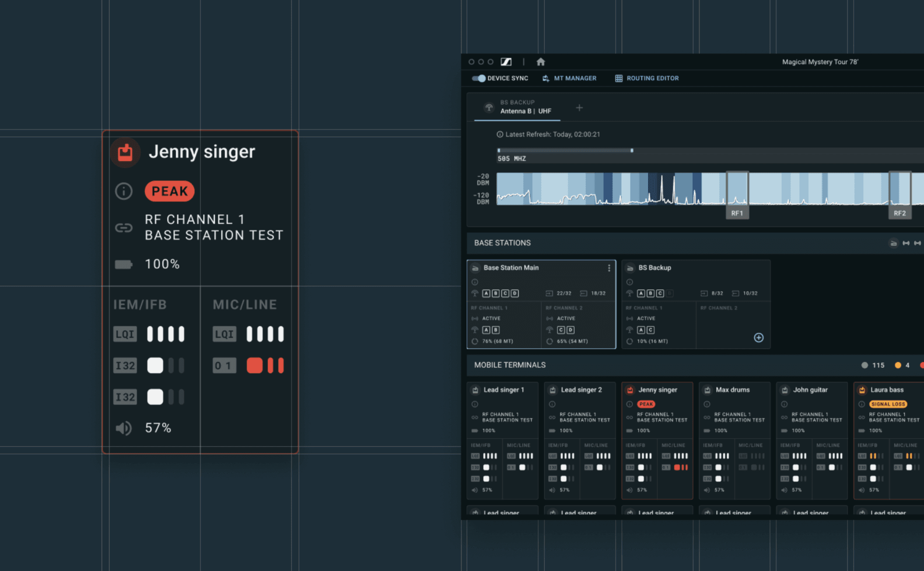
Task: Click the info icon on enlarged Jenny singer card
Action: click(124, 191)
